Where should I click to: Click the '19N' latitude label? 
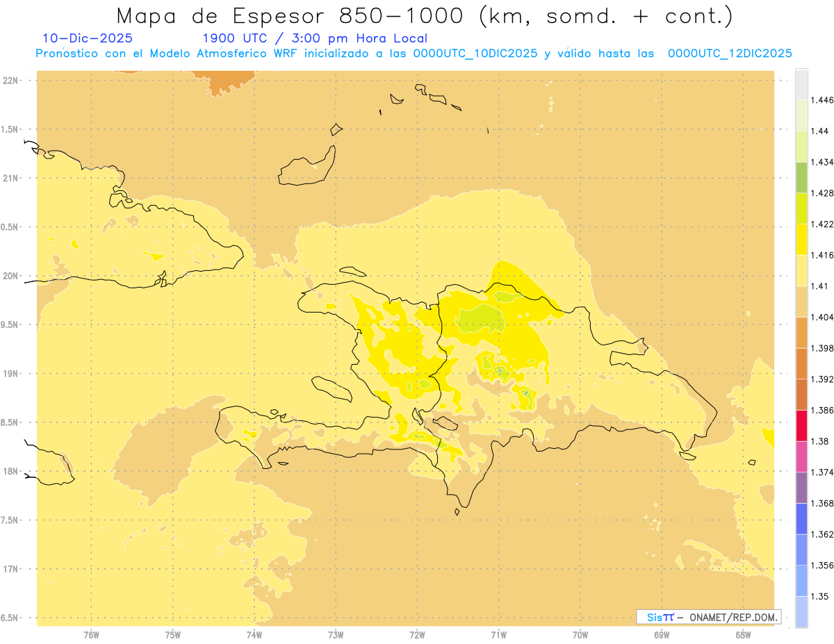tap(11, 374)
